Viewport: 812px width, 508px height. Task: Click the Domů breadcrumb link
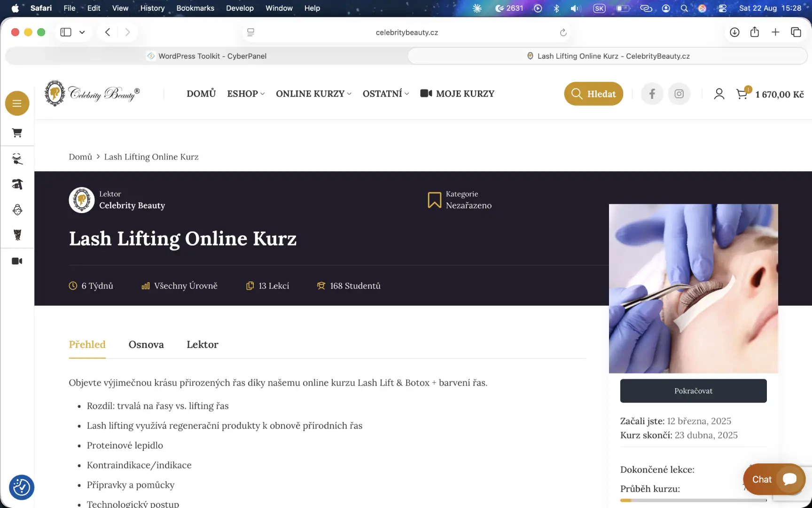[80, 157]
